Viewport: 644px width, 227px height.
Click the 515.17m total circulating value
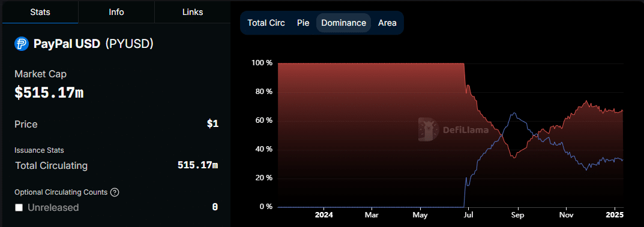point(197,165)
